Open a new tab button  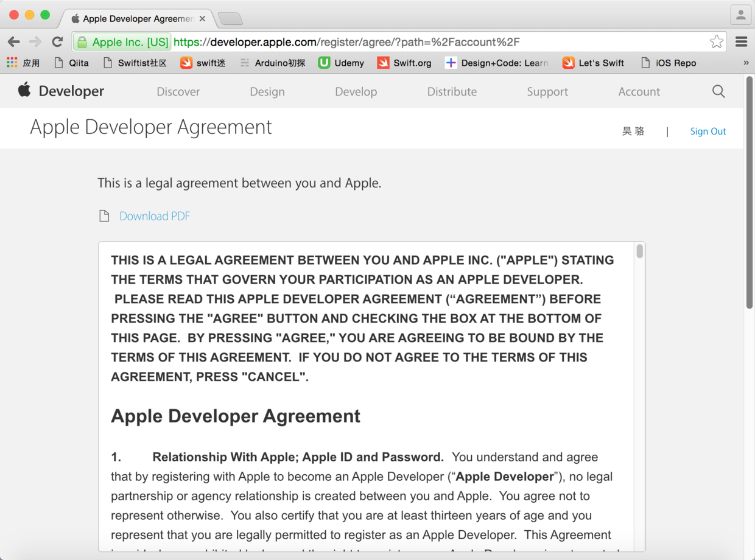tap(230, 19)
